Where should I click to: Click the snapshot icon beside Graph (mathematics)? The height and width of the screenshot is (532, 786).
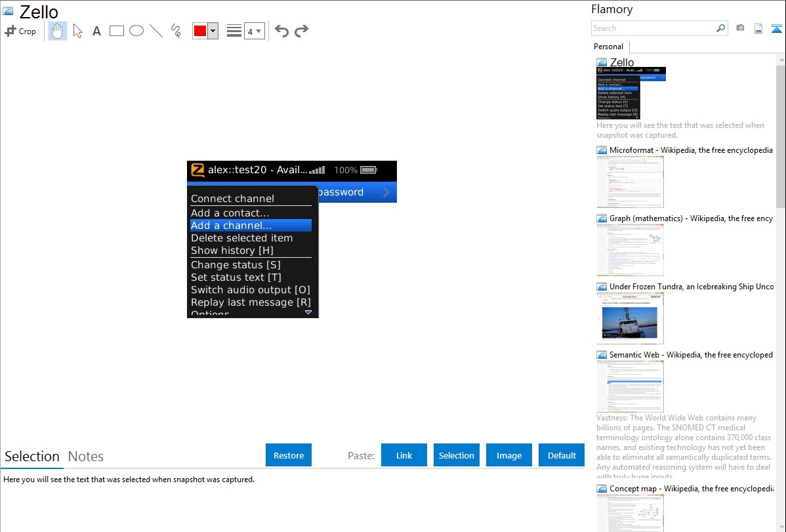pyautogui.click(x=602, y=218)
